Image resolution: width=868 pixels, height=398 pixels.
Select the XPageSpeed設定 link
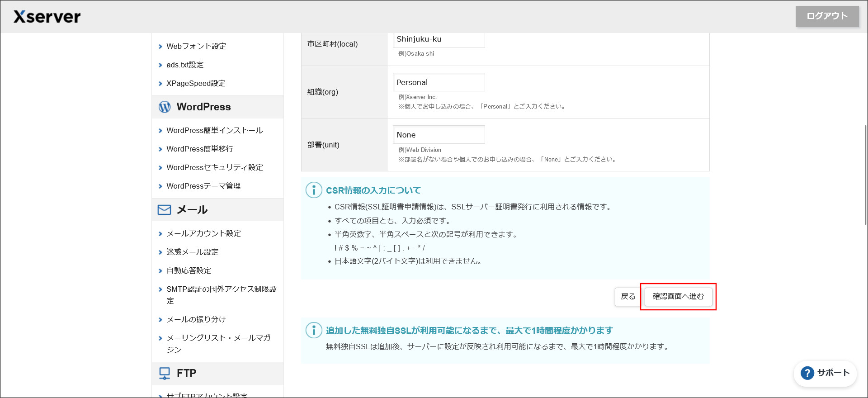(x=196, y=83)
